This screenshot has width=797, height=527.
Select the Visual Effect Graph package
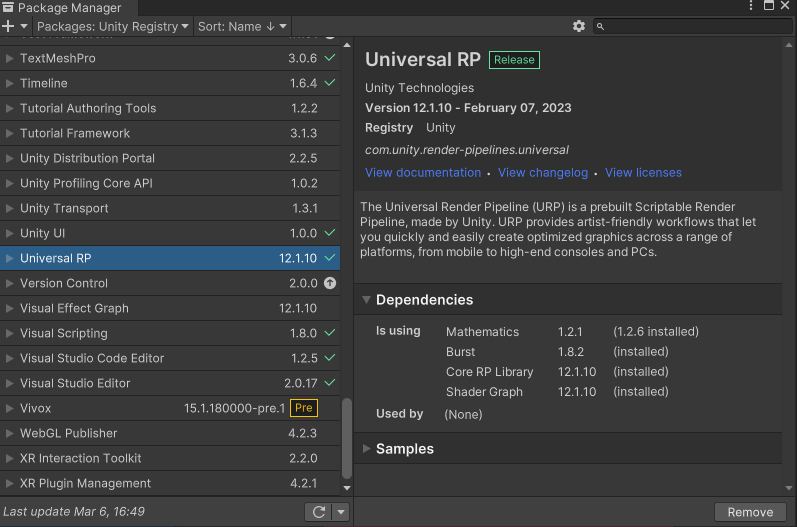click(x=170, y=308)
